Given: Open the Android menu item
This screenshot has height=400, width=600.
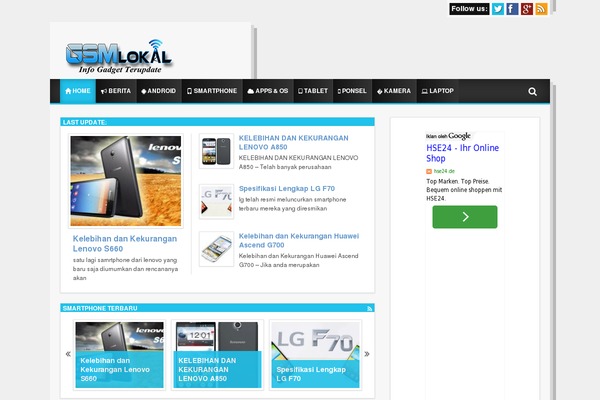Looking at the screenshot, I should [x=158, y=91].
